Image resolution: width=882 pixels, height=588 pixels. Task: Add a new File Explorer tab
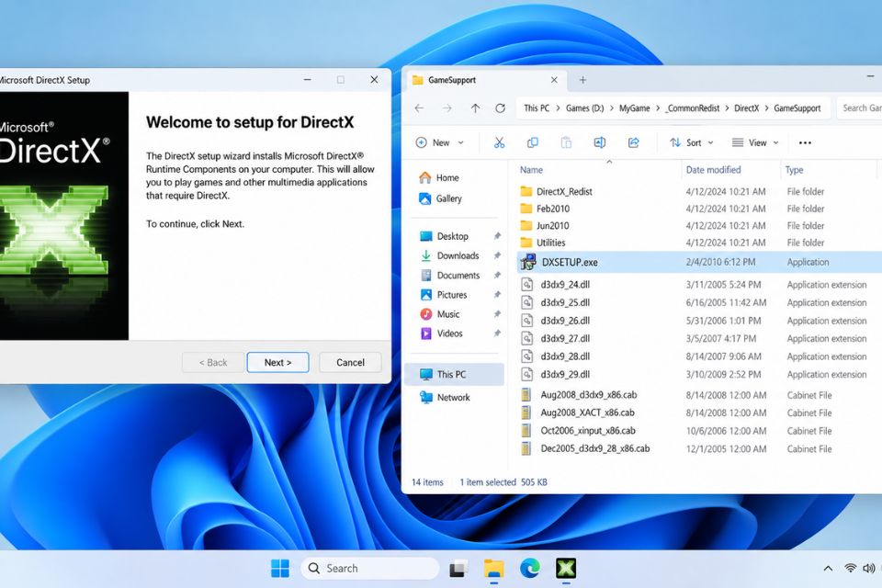pos(582,80)
